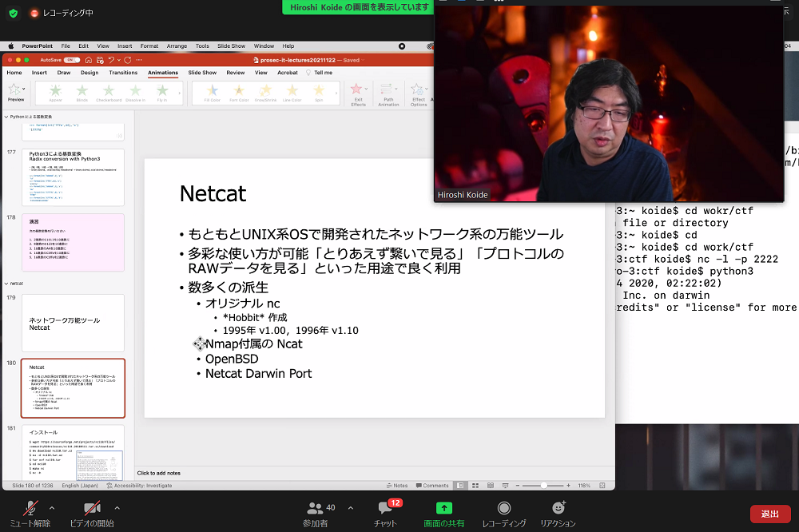Open the Transitions ribbon tab

click(123, 73)
